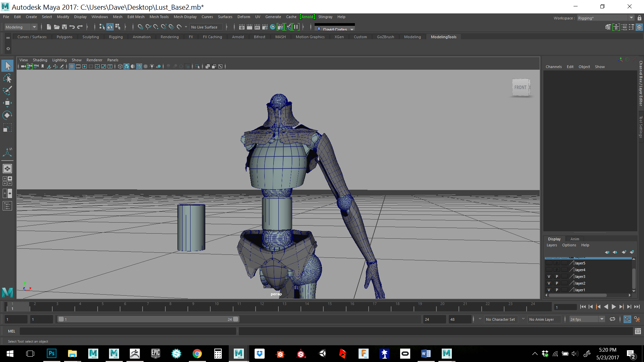This screenshot has height=362, width=644.
Task: Click the Channels menu in Channel Box
Action: pos(553,67)
